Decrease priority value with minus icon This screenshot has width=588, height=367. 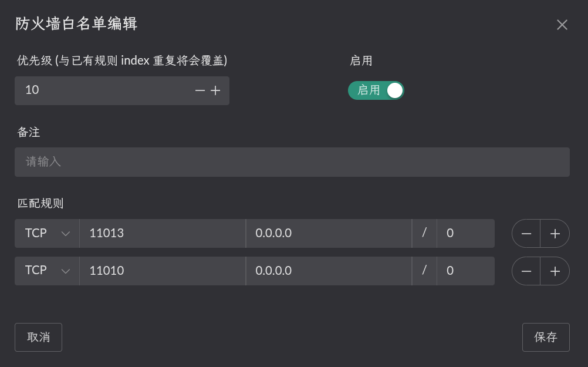click(x=200, y=90)
